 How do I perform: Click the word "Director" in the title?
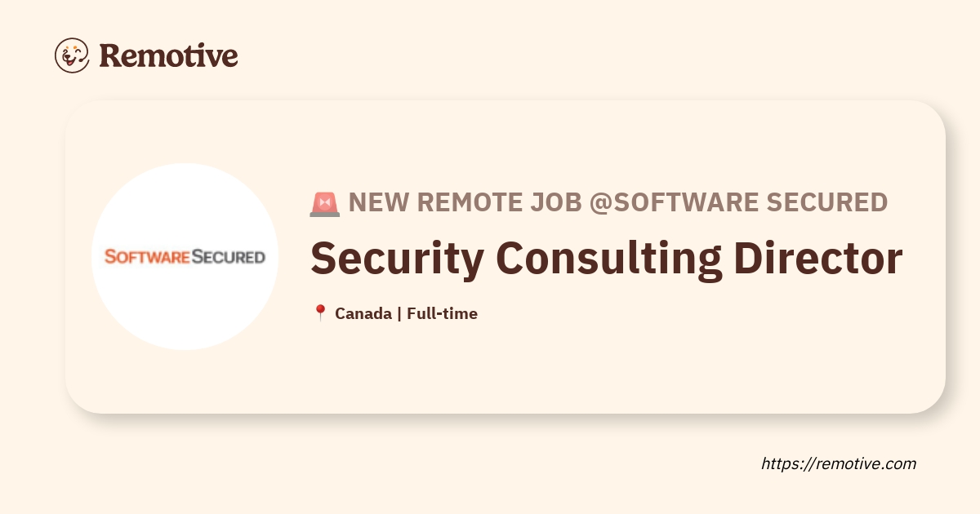[x=817, y=259]
